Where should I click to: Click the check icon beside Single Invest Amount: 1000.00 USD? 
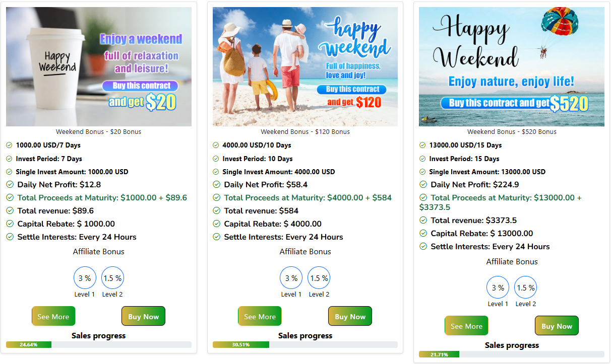(x=9, y=172)
